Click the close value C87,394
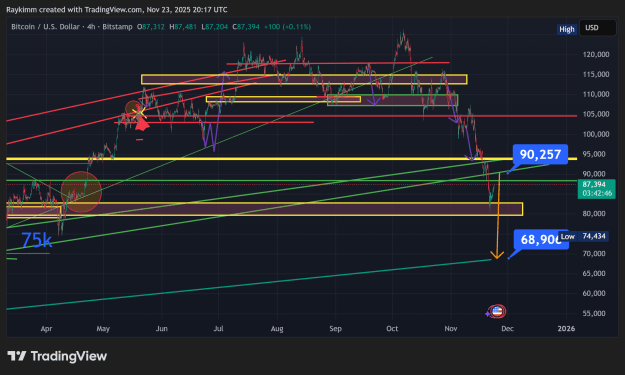This screenshot has width=625, height=375. click(x=246, y=27)
